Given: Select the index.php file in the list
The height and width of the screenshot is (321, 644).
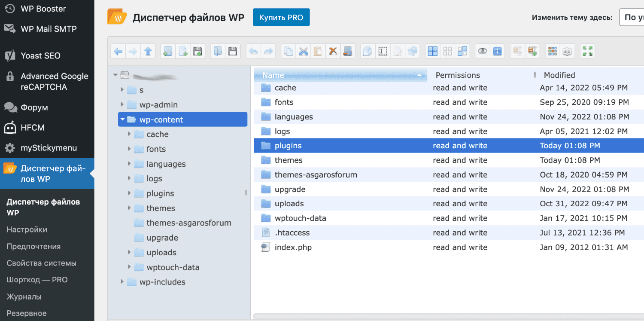Looking at the screenshot, I should [x=449, y=247].
